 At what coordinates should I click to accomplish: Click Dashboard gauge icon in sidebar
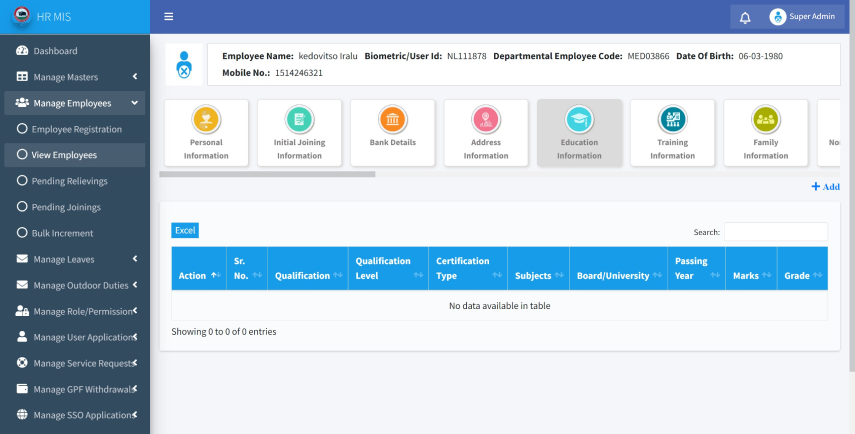(22, 51)
